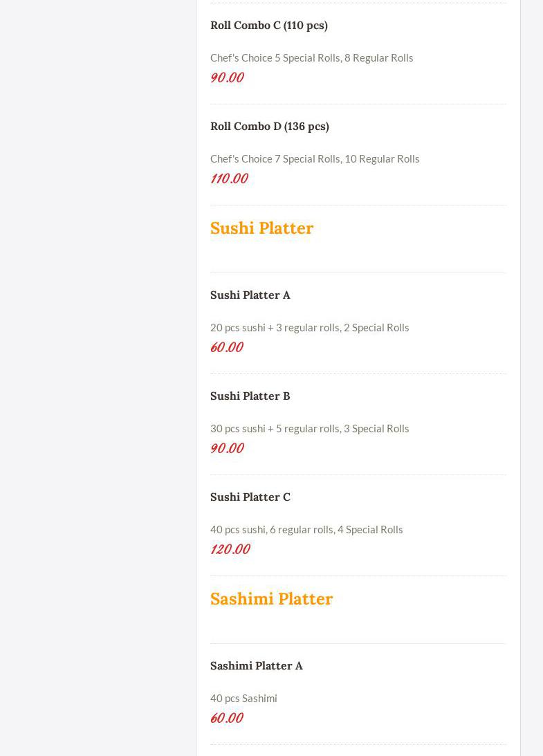543x756 pixels.
Task: Click the 90.00 price under Sushi Platter B
Action: pos(227,448)
